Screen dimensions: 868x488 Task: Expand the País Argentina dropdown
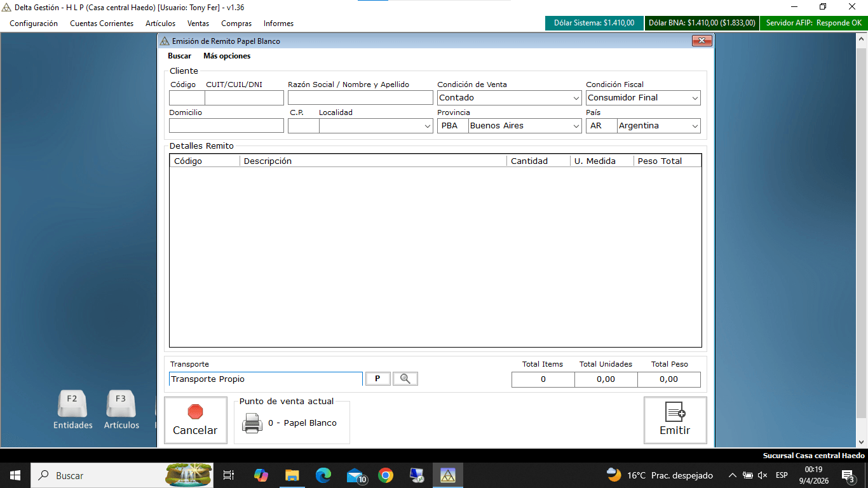[x=695, y=126]
